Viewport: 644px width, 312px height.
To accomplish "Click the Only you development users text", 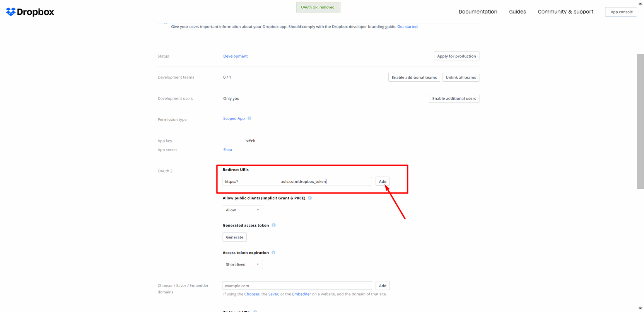I will tap(231, 98).
